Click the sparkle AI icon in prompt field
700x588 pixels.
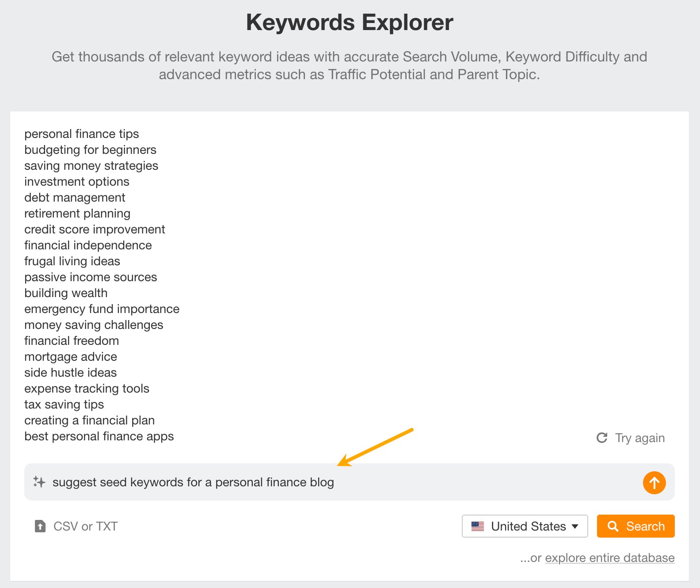point(39,482)
